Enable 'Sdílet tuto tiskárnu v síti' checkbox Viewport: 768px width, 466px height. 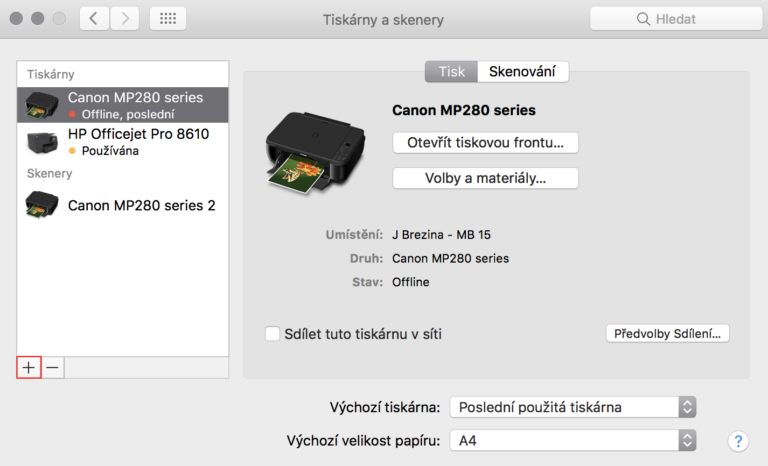pyautogui.click(x=272, y=334)
